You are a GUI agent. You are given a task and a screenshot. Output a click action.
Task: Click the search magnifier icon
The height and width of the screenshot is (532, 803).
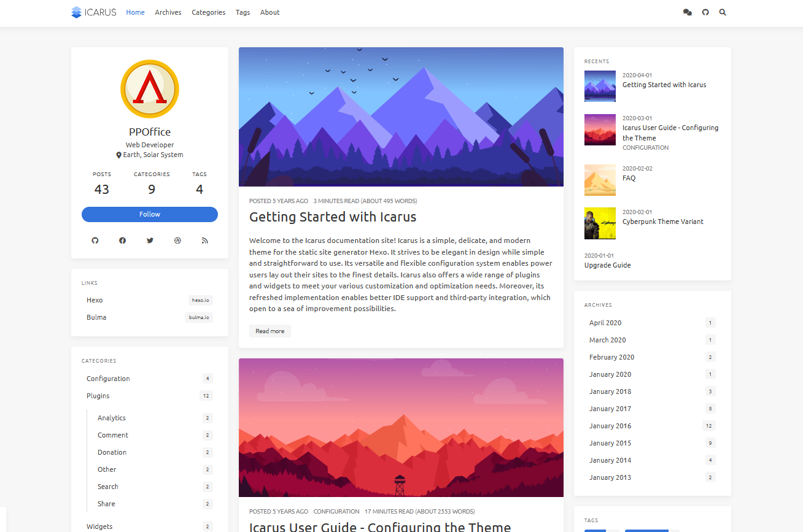tap(723, 12)
